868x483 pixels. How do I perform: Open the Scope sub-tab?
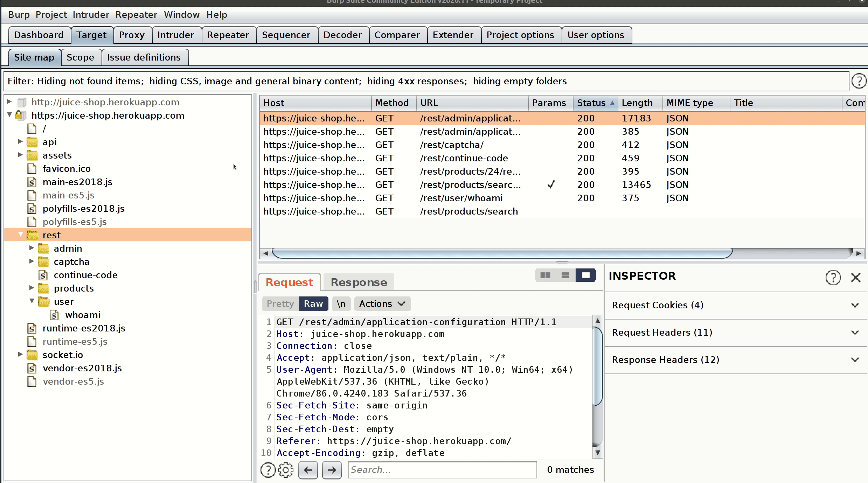tap(81, 57)
